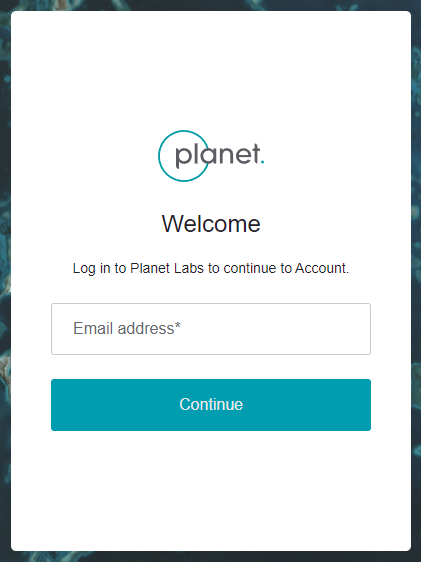The width and height of the screenshot is (421, 562).
Task: Click the asterisk in the Email address label
Action: pos(178,324)
